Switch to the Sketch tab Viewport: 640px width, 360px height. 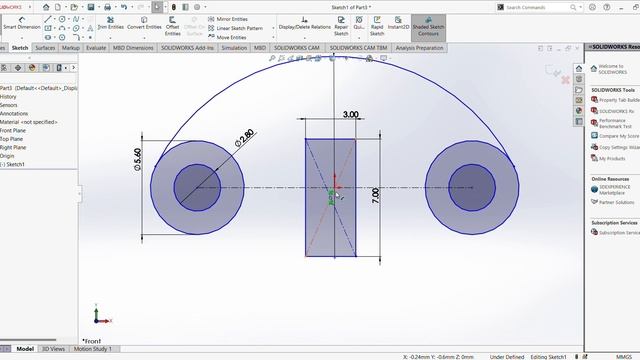pyautogui.click(x=20, y=48)
